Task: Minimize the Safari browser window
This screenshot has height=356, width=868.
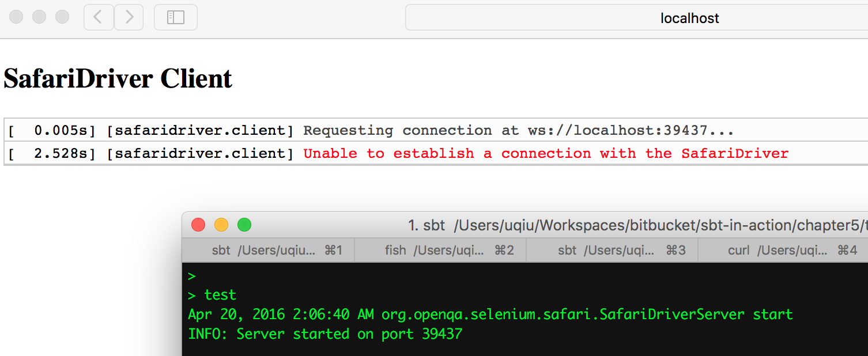Action: click(x=39, y=17)
